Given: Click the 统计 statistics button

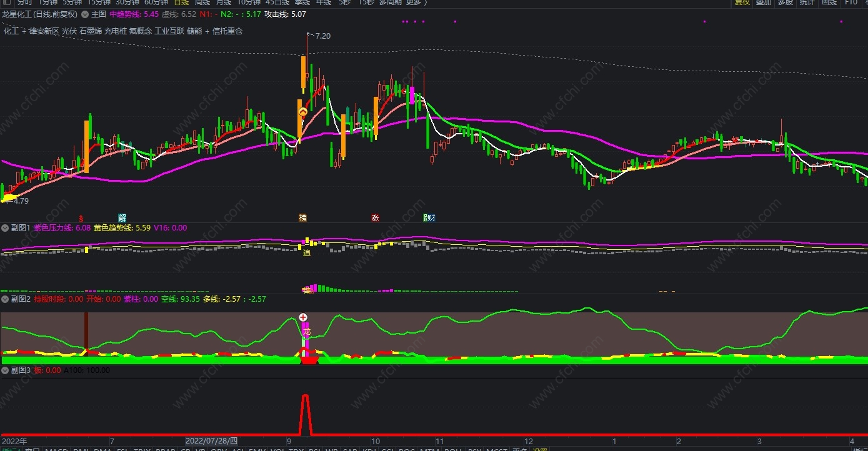Looking at the screenshot, I should 807,2.
